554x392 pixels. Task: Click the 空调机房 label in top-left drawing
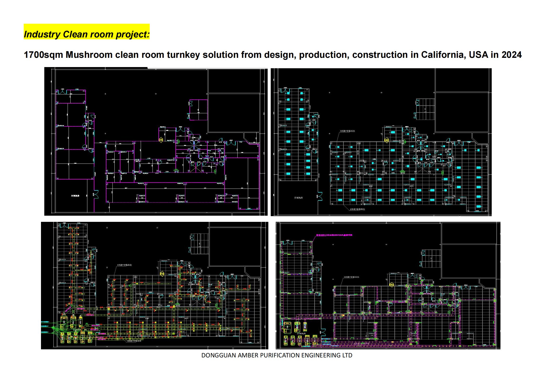[x=75, y=196]
